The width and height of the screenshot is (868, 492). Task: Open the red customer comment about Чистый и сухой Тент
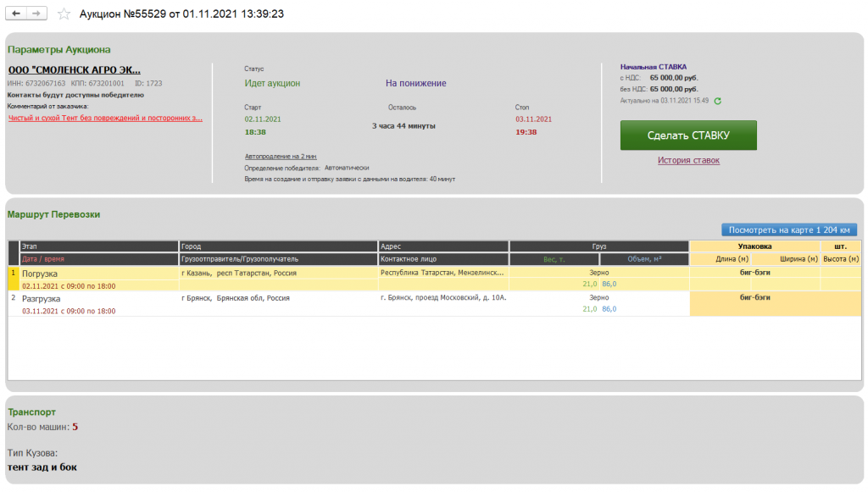105,118
